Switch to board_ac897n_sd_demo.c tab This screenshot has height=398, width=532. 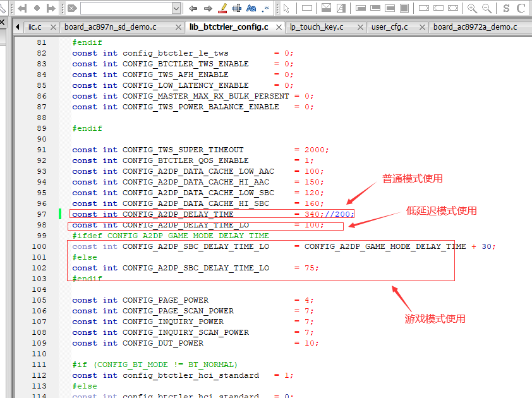tap(111, 27)
